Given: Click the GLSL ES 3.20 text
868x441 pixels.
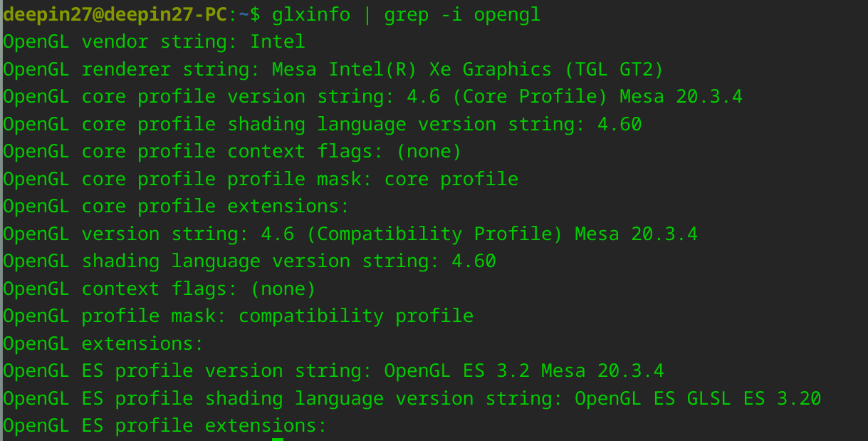Looking at the screenshot, I should (x=754, y=398).
